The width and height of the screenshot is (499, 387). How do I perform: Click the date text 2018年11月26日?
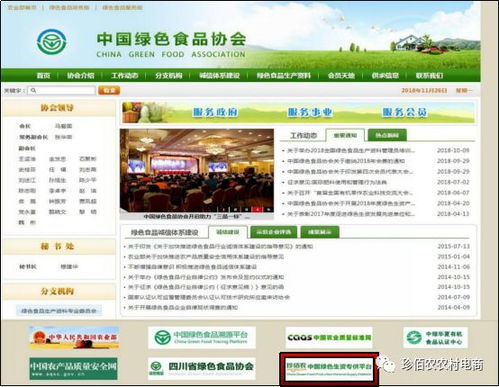[x=424, y=90]
